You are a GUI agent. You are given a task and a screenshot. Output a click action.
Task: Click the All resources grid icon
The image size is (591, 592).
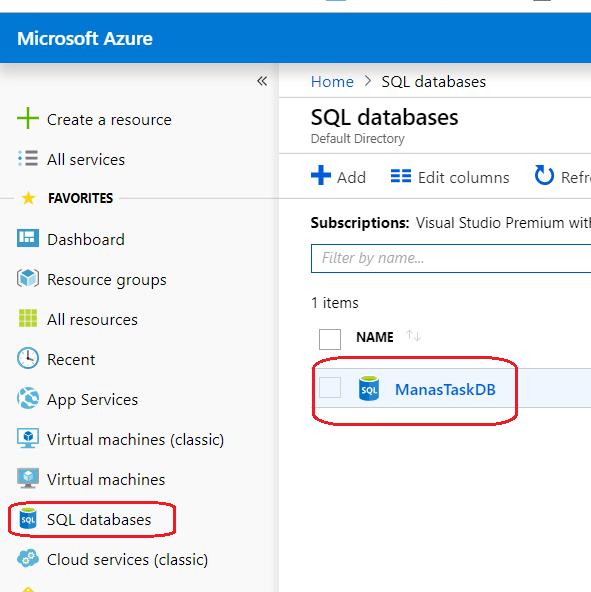pos(28,318)
